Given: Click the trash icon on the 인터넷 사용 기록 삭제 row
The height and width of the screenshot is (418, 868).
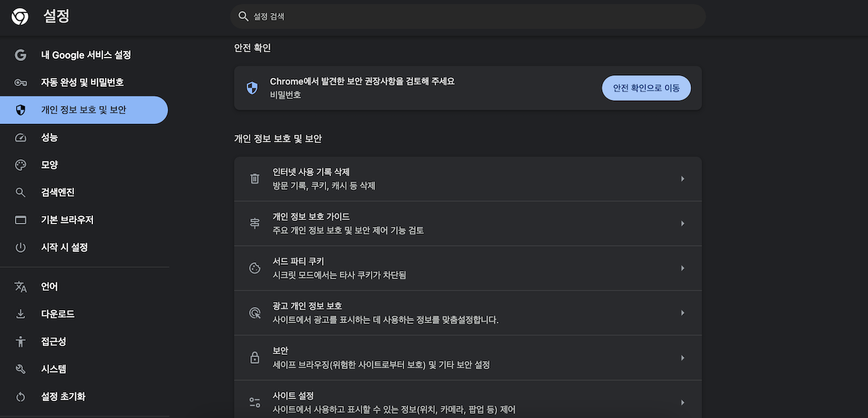Looking at the screenshot, I should [x=254, y=178].
